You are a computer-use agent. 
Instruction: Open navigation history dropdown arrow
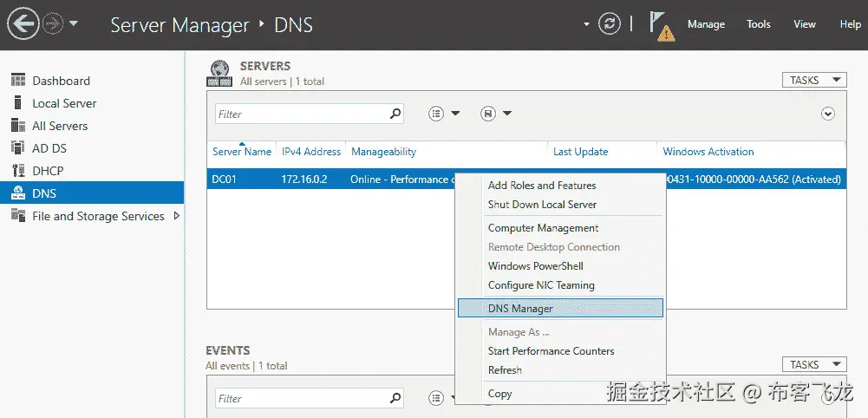(73, 23)
